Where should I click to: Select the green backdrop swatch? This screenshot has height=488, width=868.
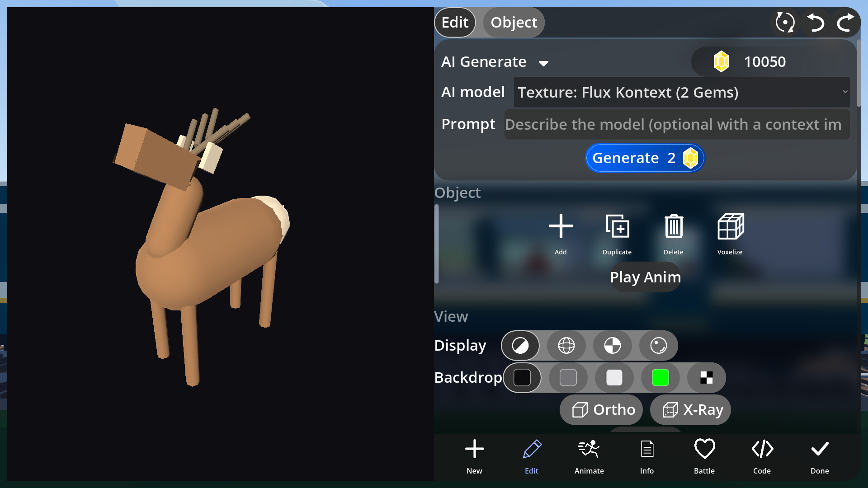(660, 378)
